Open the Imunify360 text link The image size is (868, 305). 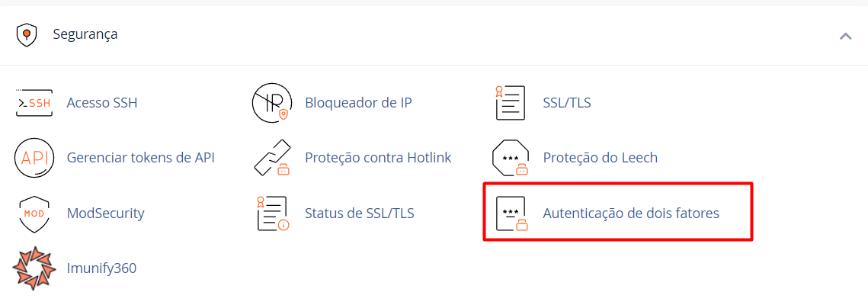click(x=101, y=268)
